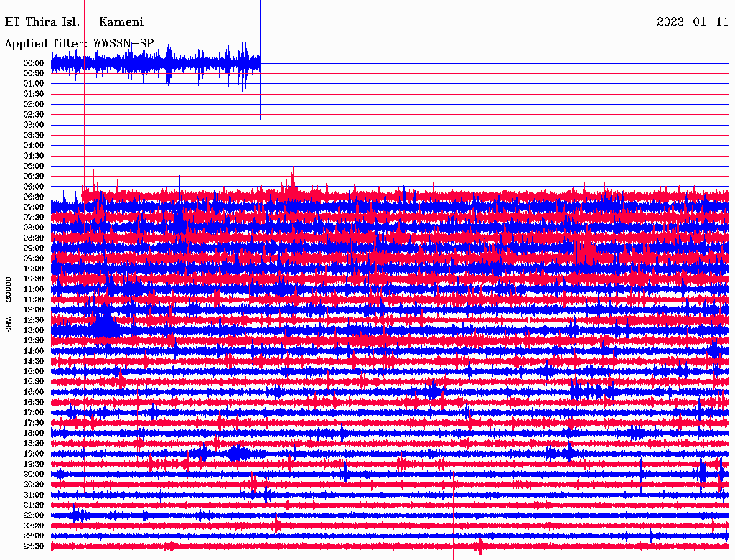Viewport: 735px width, 560px height.
Task: Select the 18:30 time label
Action: [34, 444]
